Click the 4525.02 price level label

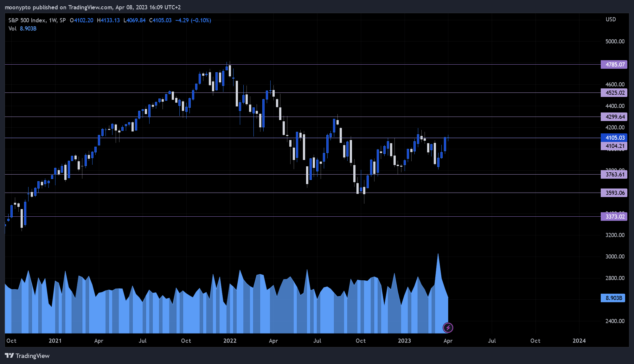point(614,93)
